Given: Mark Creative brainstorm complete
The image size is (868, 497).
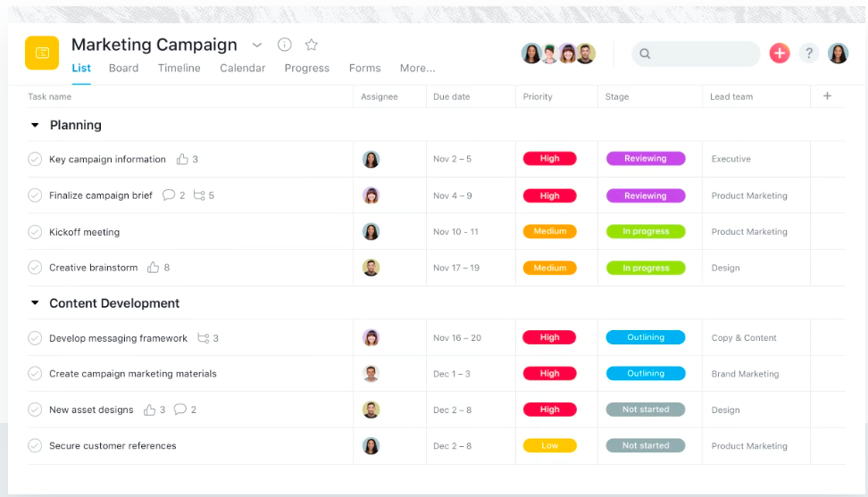Looking at the screenshot, I should [35, 268].
